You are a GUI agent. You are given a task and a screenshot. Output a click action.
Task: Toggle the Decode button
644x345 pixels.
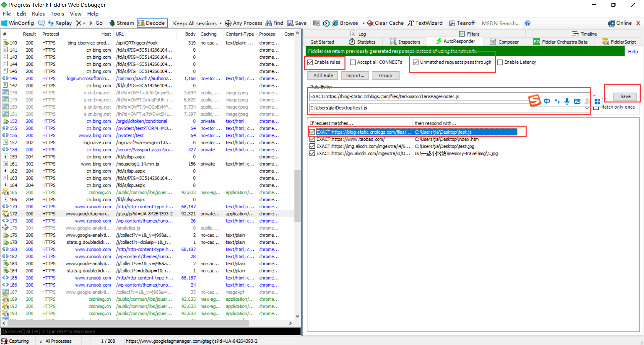(152, 23)
